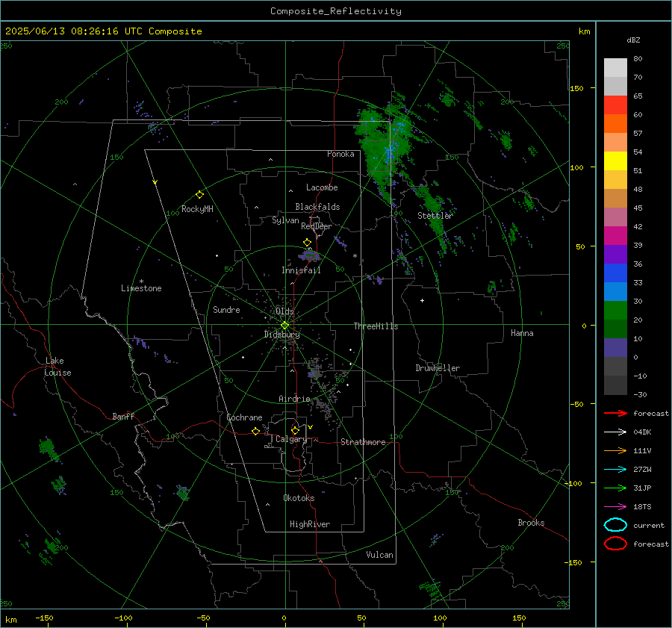
Task: Click the Lacombe city label
Action: pos(322,187)
